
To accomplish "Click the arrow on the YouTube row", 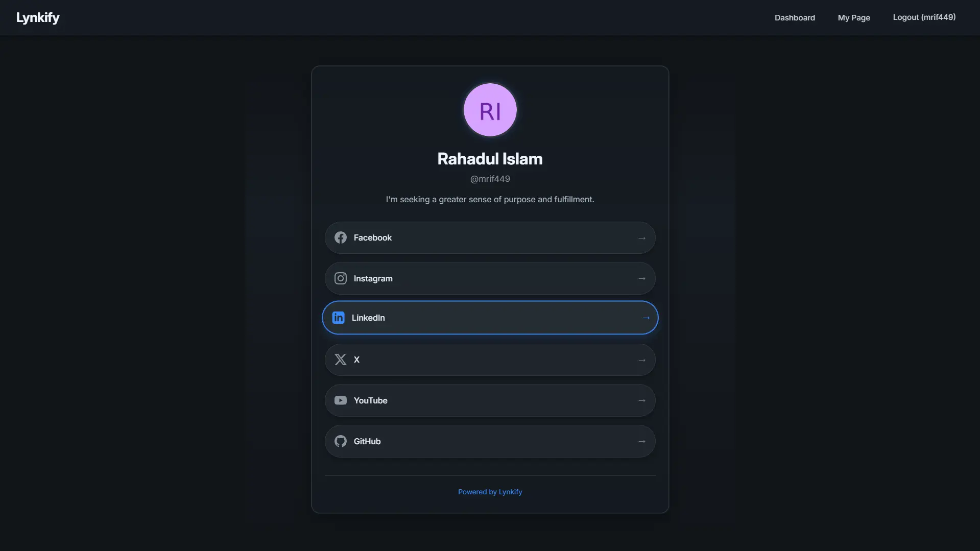I will tap(641, 400).
